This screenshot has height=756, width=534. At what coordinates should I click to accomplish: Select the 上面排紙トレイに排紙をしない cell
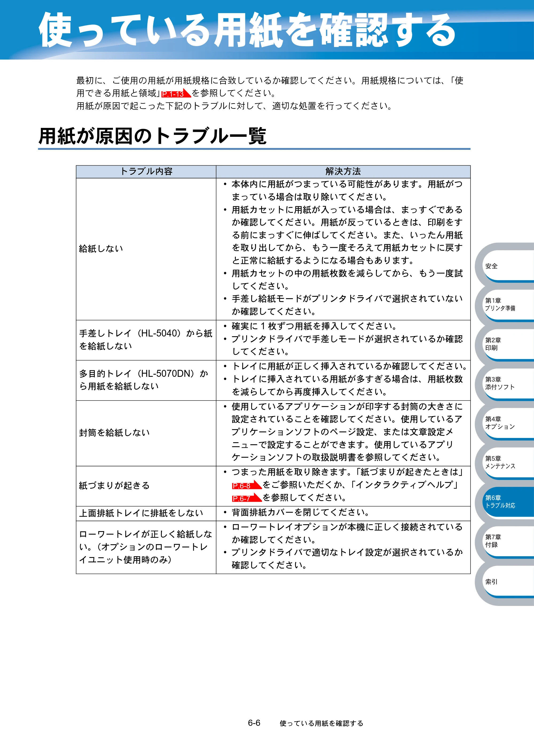[146, 513]
